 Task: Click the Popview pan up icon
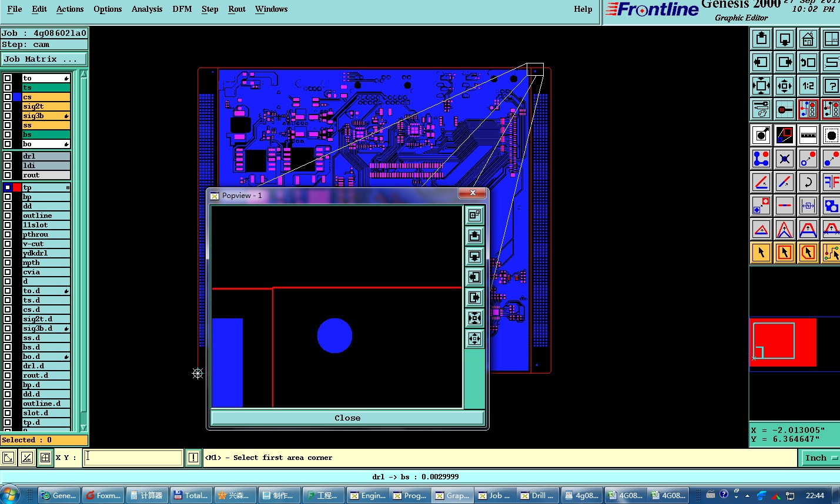click(x=474, y=236)
